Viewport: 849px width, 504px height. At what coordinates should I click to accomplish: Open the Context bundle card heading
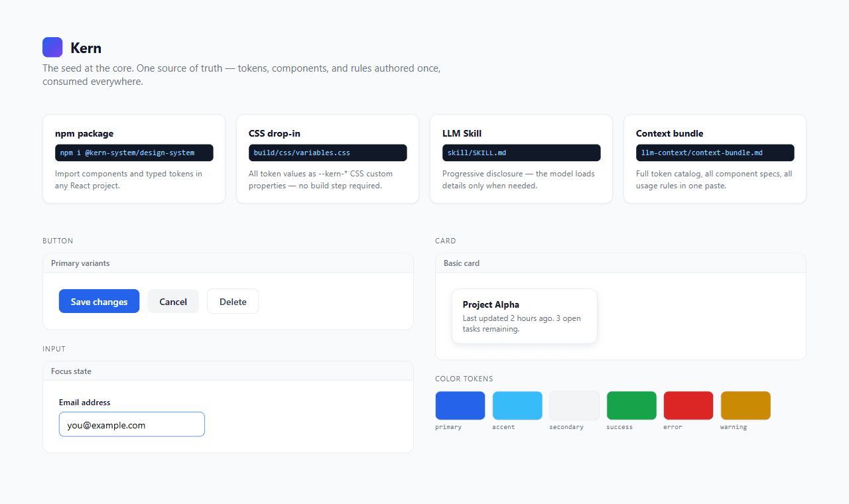click(669, 133)
